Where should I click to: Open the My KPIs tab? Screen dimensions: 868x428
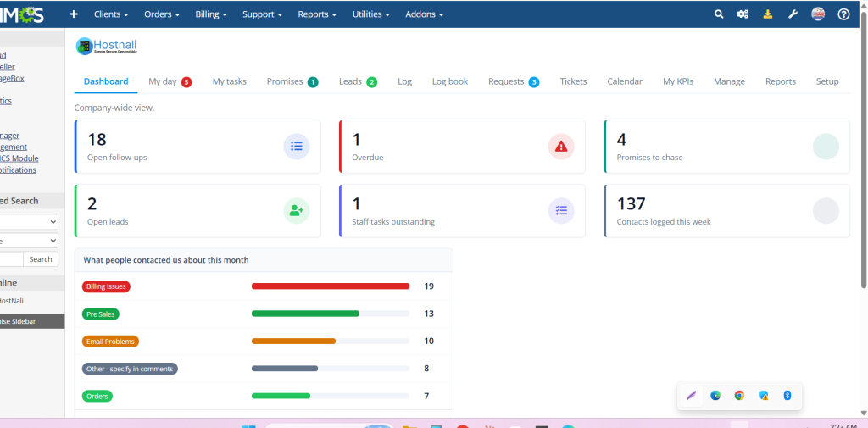click(x=678, y=81)
